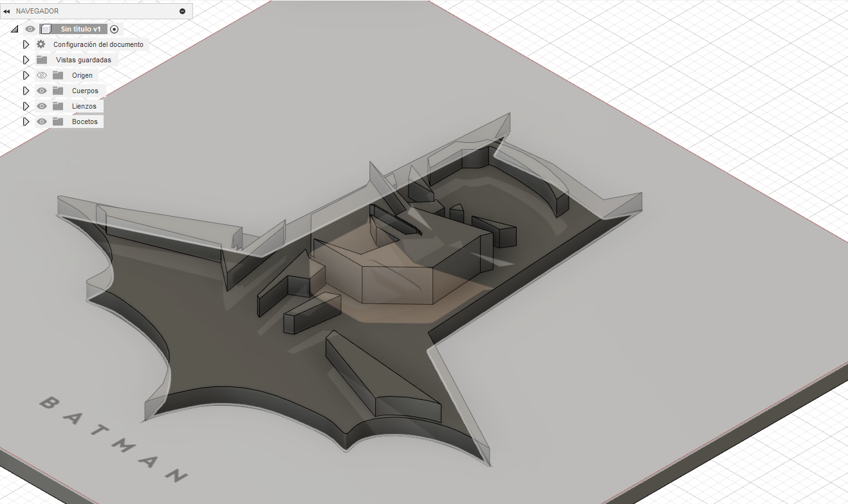Viewport: 848px width, 504px height.
Task: Select the Bocetos label
Action: 85,122
